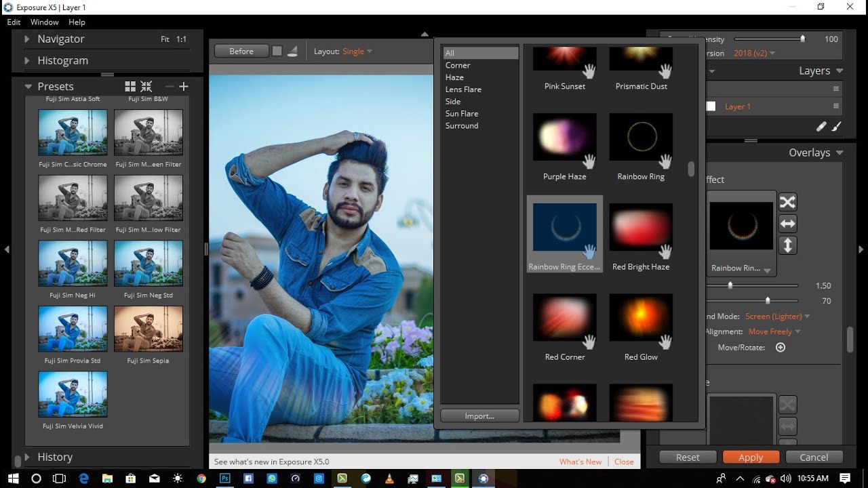Adjust the Overall Intensity slider handle
The image size is (868, 488).
pyautogui.click(x=802, y=39)
